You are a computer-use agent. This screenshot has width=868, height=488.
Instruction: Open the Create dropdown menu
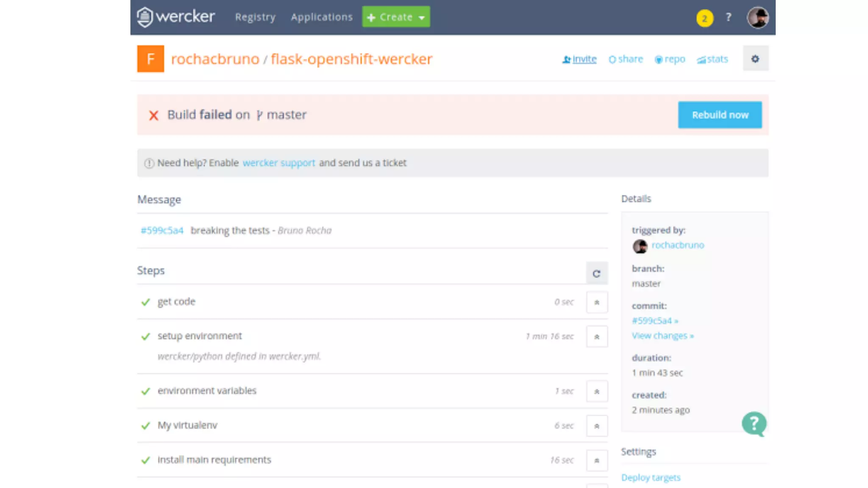(x=396, y=17)
